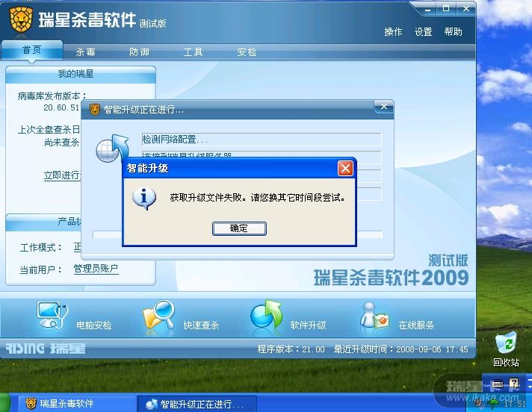Click the RISING 瑞星 logo at bottom left
532x412 pixels.
click(45, 349)
